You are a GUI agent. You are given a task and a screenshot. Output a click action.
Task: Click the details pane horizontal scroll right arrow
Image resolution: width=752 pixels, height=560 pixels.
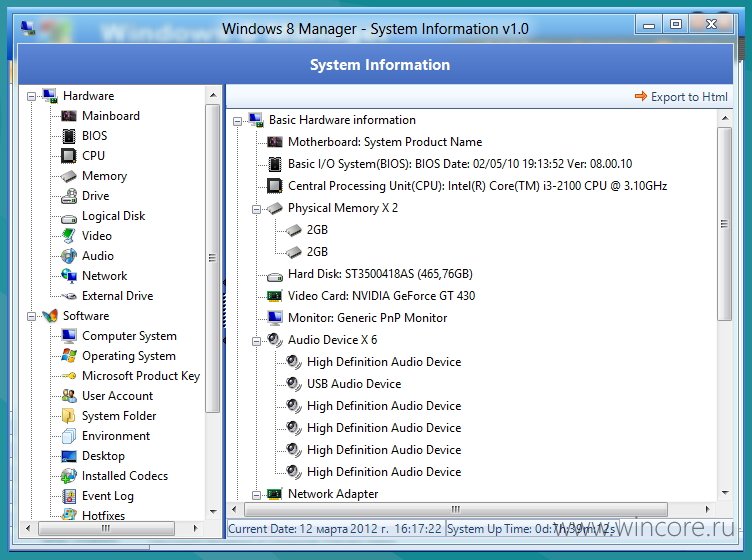pos(707,509)
